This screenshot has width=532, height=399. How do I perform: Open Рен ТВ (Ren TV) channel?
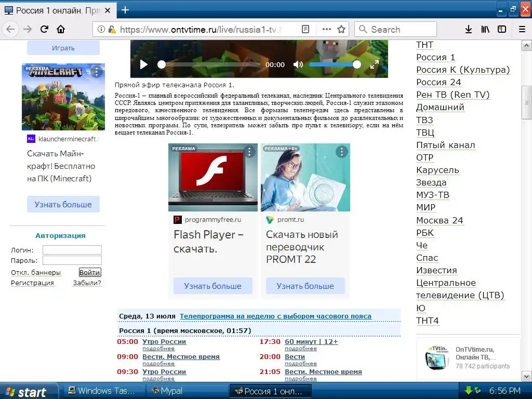(453, 95)
